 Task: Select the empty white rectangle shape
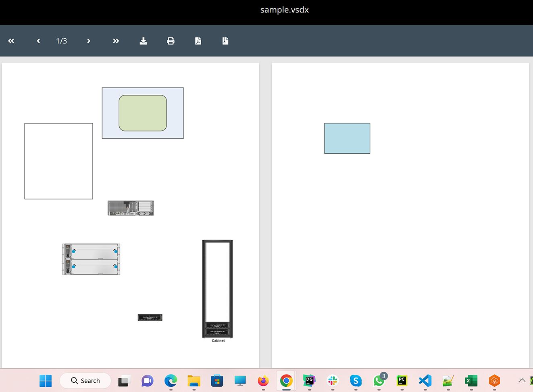58,161
